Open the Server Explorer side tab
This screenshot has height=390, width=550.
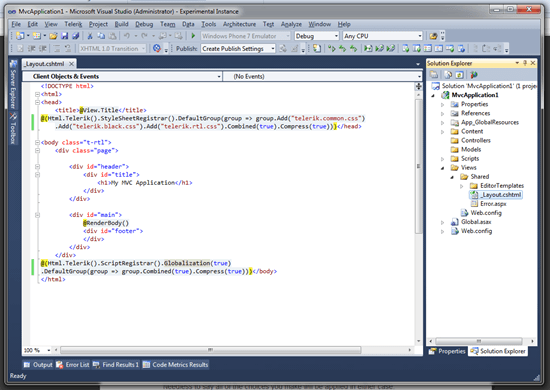pyautogui.click(x=13, y=85)
